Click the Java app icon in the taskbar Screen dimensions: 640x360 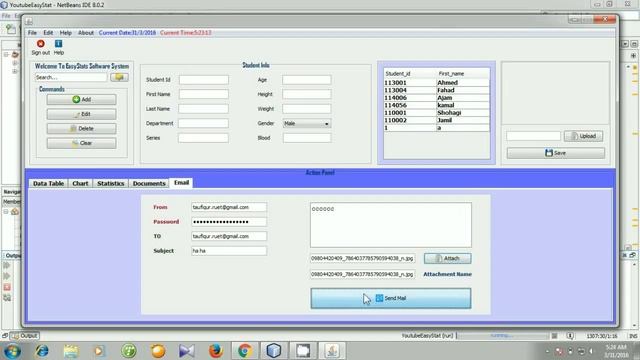point(332,351)
